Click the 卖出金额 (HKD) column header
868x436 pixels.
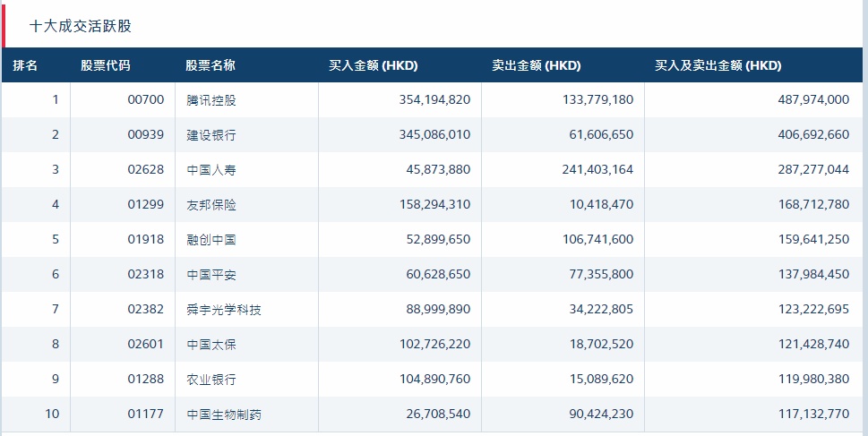[x=537, y=65]
